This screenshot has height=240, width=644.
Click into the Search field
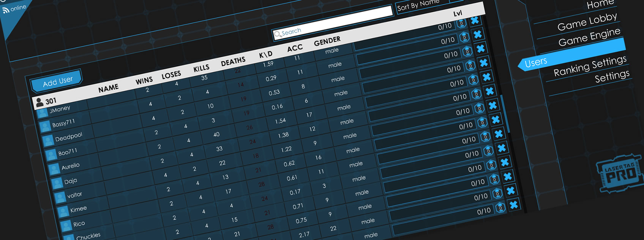333,23
